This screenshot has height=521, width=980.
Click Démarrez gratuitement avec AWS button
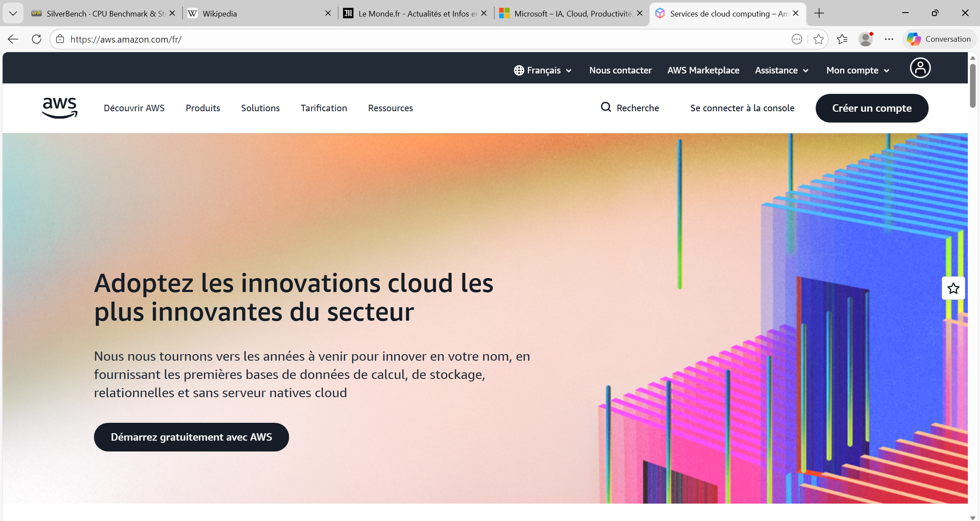191,437
